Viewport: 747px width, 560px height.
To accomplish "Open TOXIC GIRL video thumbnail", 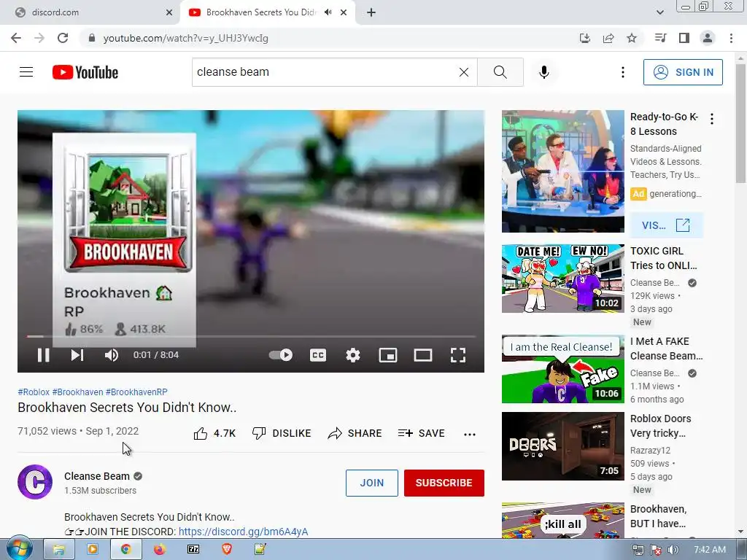I will click(x=562, y=279).
